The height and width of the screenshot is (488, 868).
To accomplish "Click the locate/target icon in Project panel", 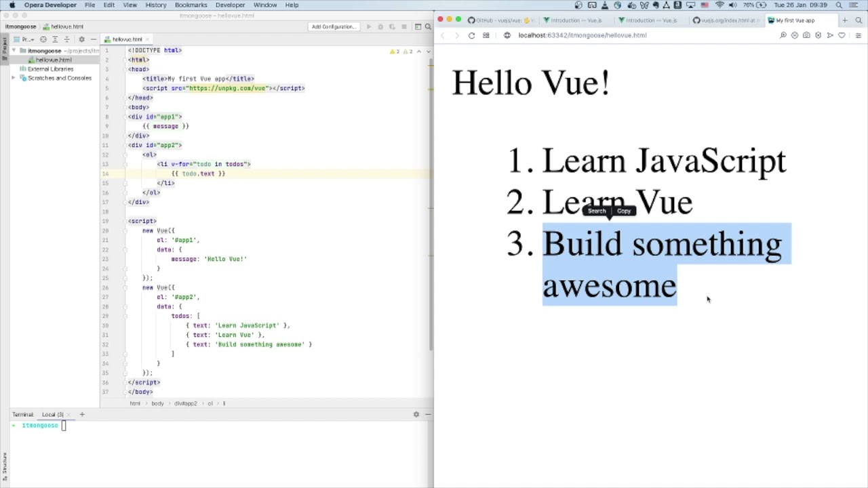I will pos(43,39).
